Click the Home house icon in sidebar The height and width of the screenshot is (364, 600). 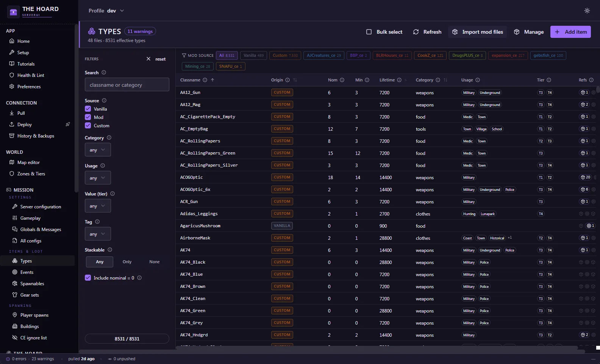12,41
